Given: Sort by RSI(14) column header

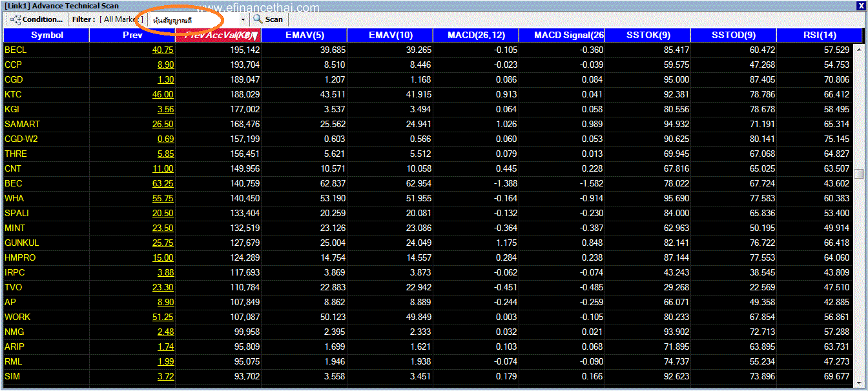Looking at the screenshot, I should [820, 35].
